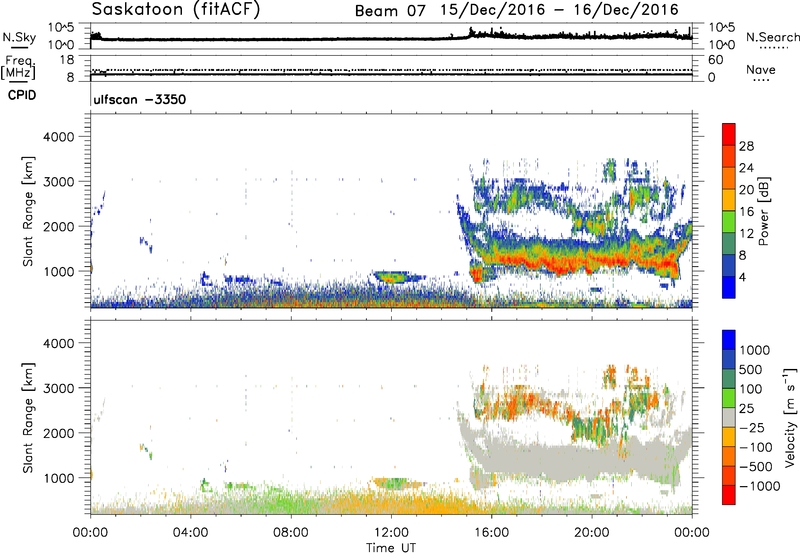Pick the red segment of the Velocity color bar

point(729,495)
